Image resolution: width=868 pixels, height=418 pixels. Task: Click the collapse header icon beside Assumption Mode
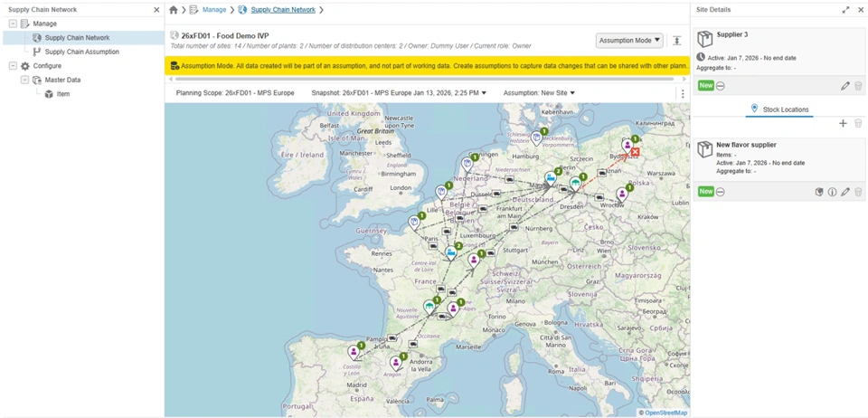tap(677, 41)
